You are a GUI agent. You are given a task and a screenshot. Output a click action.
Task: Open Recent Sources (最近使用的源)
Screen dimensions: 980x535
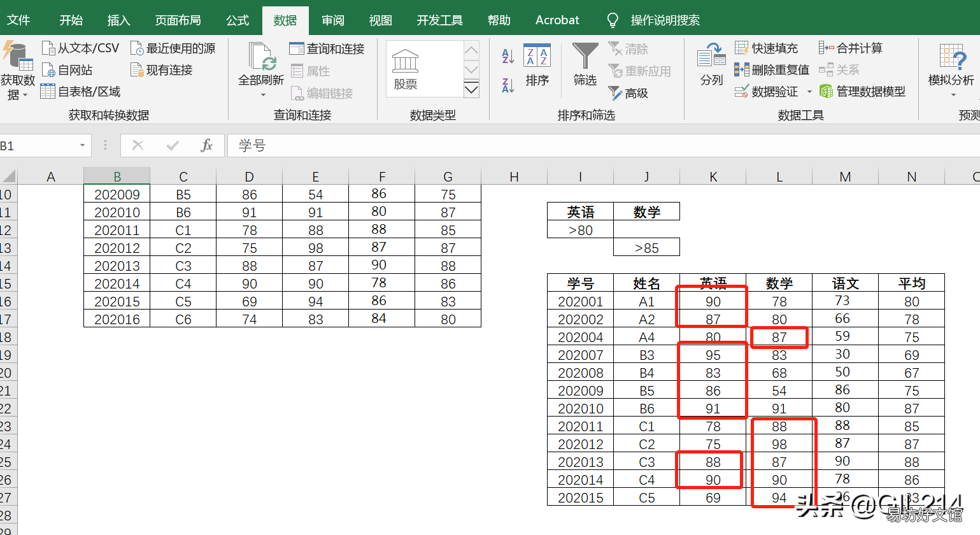173,48
